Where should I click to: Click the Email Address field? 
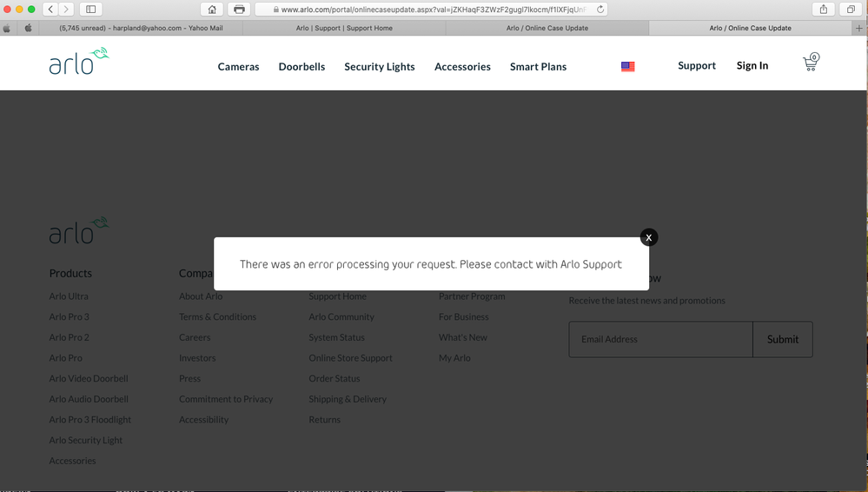click(660, 339)
